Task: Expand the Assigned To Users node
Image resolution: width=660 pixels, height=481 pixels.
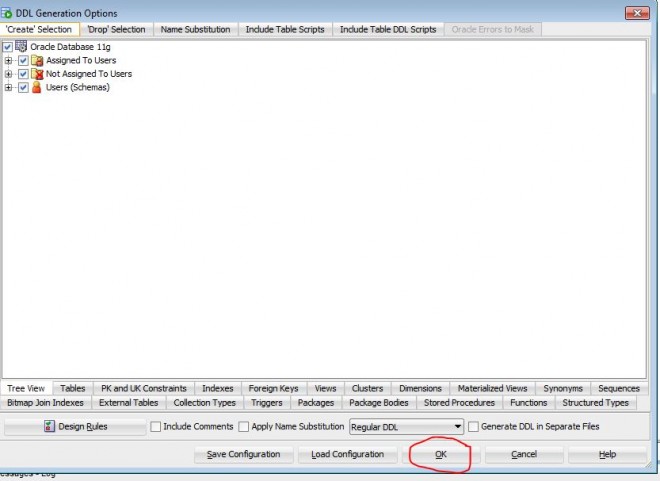Action: pos(9,61)
